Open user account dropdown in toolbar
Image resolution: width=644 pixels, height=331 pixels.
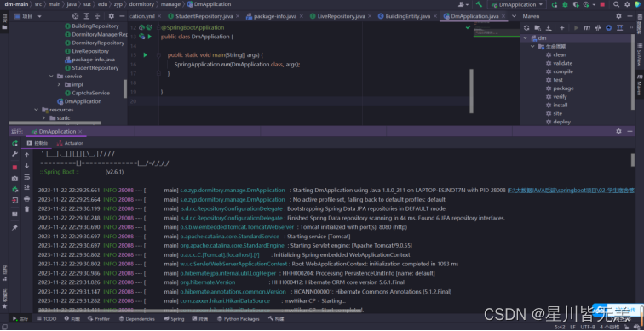463,4
